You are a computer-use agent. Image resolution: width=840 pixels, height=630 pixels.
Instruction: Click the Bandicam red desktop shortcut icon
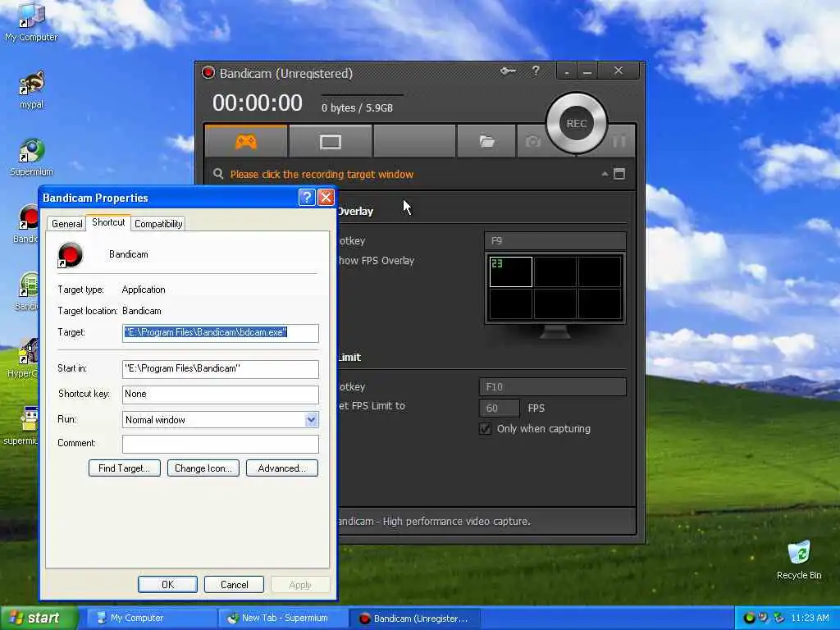coord(27,224)
